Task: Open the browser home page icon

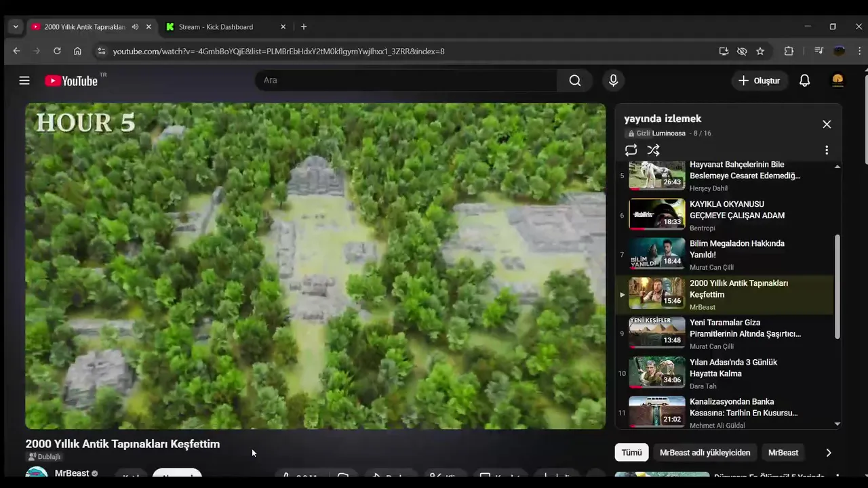Action: [77, 51]
